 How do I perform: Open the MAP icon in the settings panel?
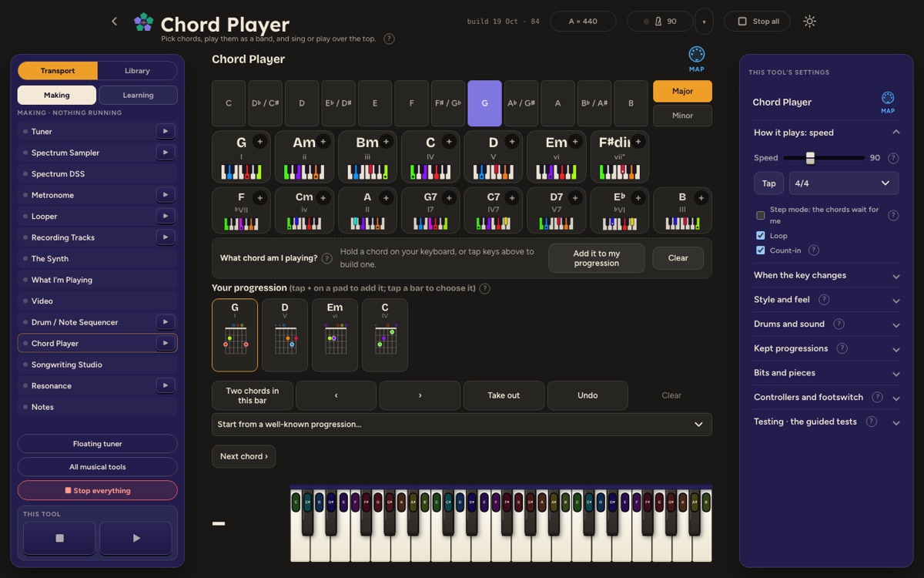pyautogui.click(x=888, y=101)
